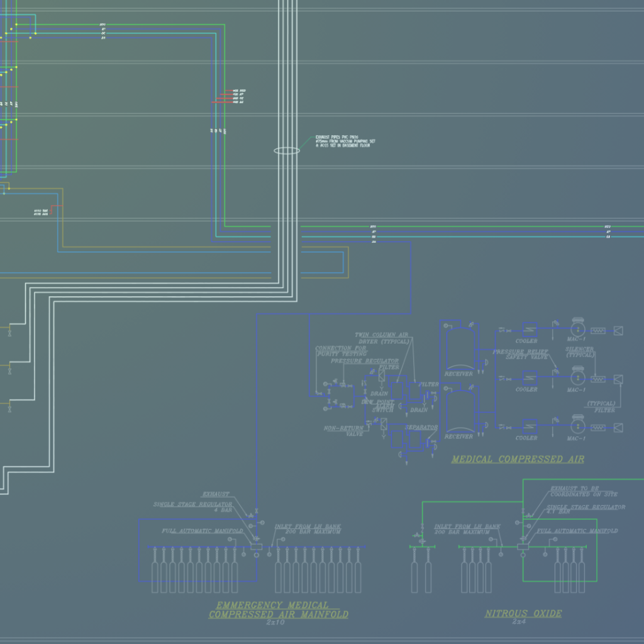The image size is (644, 644).
Task: Select the CONNECTION FOR PURITY TESTING label
Action: click(x=340, y=351)
